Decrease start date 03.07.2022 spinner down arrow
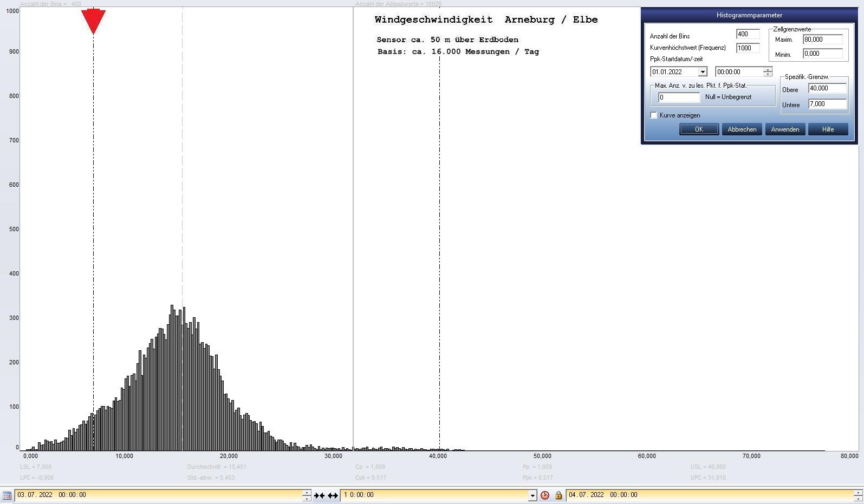 pos(307,498)
